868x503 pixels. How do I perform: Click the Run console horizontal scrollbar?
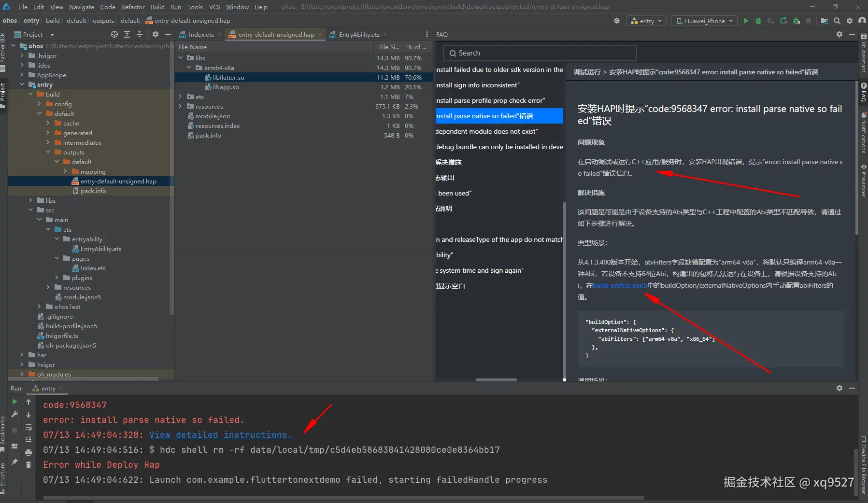click(343, 498)
